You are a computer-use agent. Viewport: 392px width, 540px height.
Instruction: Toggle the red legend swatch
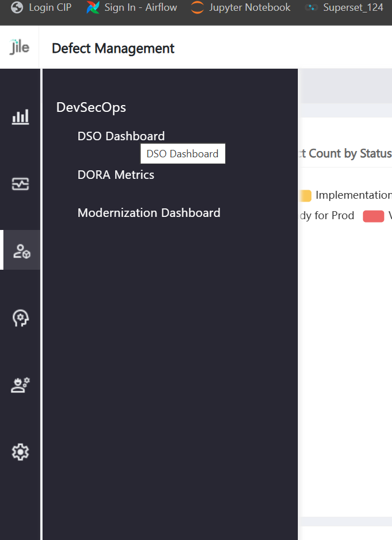click(373, 216)
